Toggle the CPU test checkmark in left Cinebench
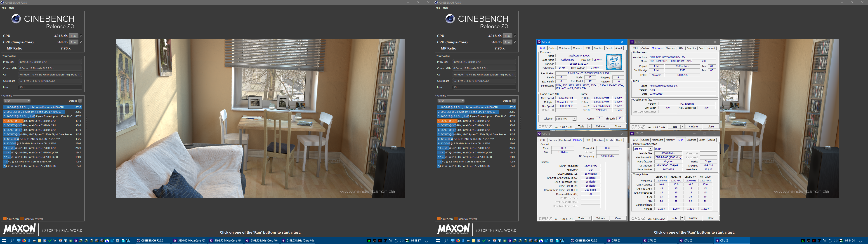Screen dimensions: 868x244 tap(81, 36)
